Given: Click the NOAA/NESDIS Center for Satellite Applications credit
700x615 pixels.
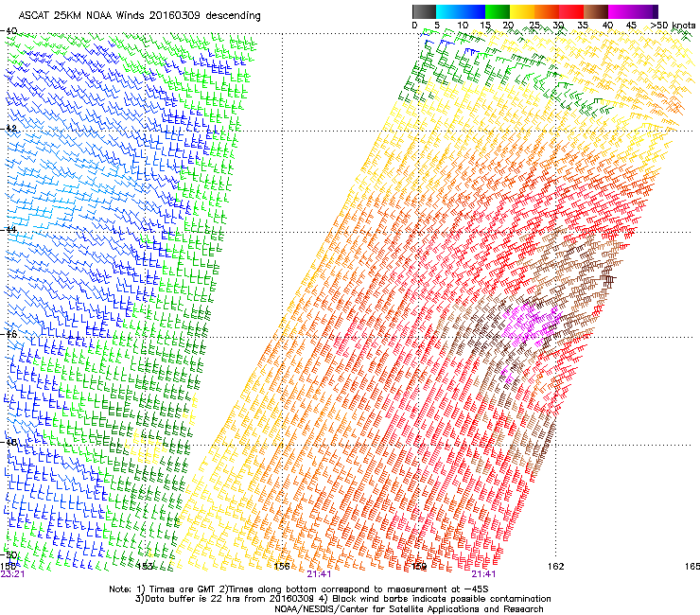Looking at the screenshot, I should (x=409, y=609).
